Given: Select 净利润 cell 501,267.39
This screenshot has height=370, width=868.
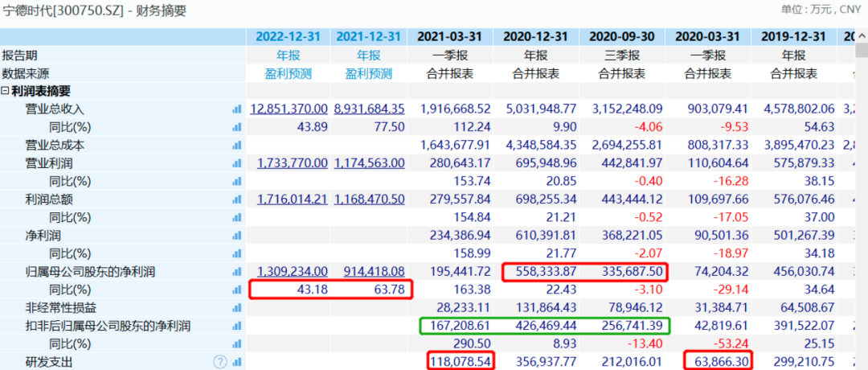Looking at the screenshot, I should tap(803, 236).
